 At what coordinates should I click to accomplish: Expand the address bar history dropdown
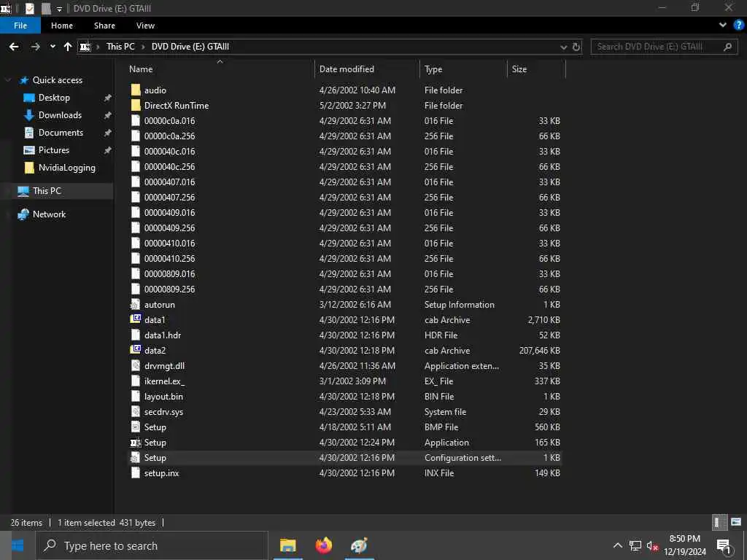click(x=564, y=47)
